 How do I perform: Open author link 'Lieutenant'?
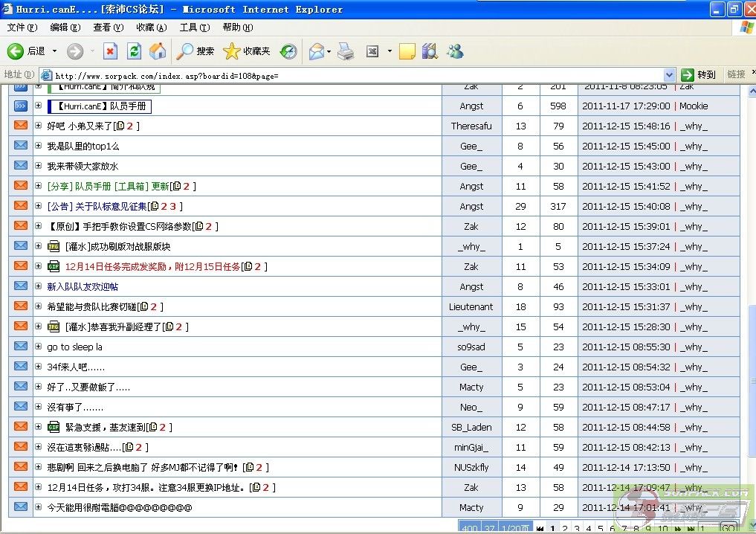tap(471, 306)
